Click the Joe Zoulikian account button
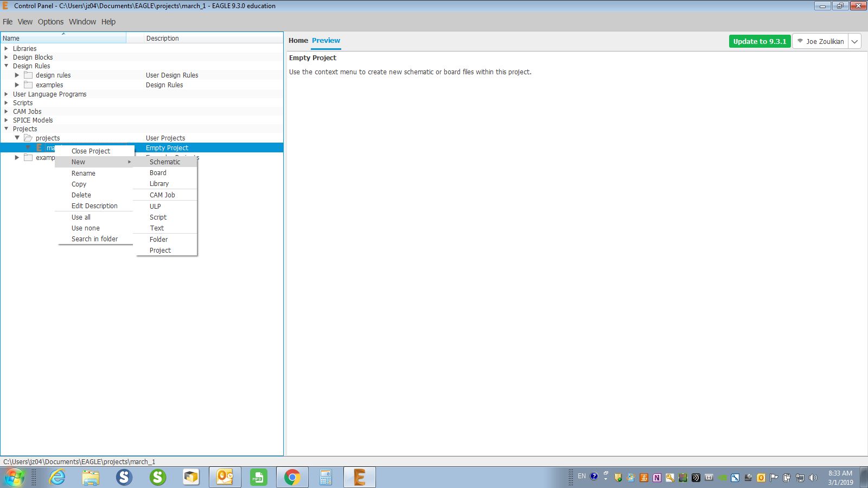 [x=820, y=41]
